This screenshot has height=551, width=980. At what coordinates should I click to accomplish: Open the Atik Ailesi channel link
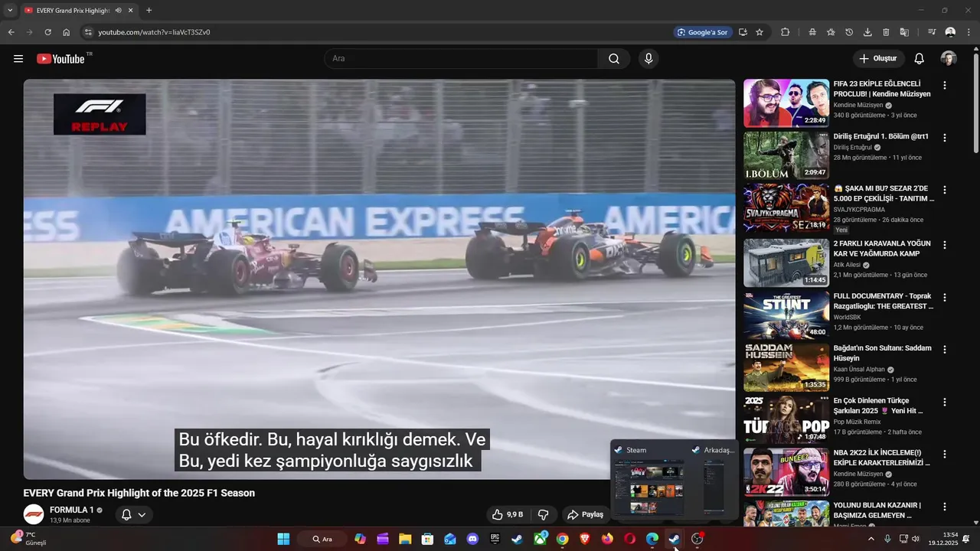(848, 265)
